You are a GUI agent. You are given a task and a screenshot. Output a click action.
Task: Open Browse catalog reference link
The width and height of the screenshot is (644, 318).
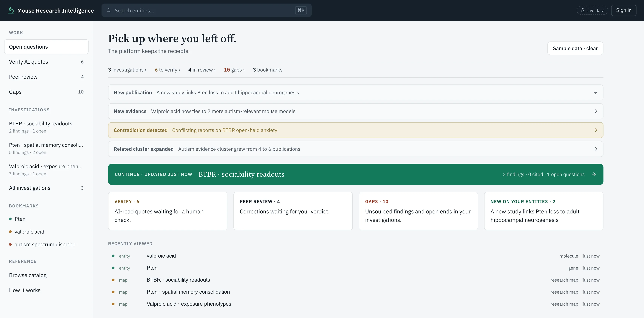pos(46,275)
